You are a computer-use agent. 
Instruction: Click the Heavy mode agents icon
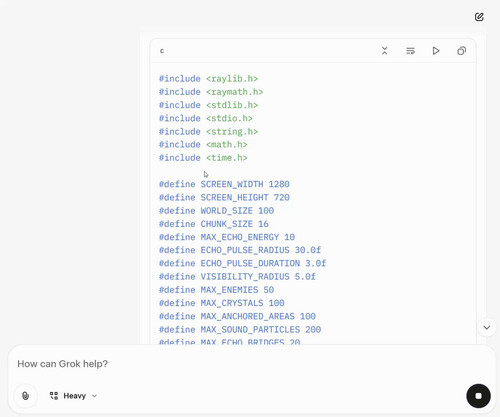(x=54, y=396)
